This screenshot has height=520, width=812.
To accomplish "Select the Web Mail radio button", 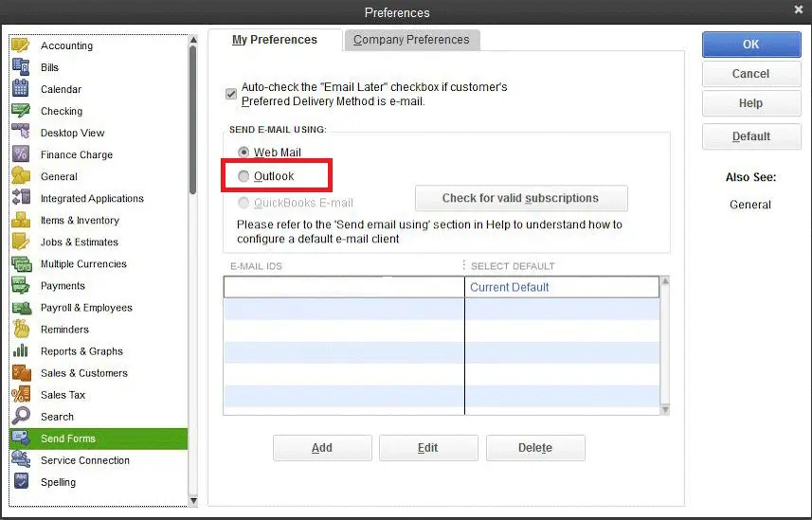I will (x=244, y=152).
